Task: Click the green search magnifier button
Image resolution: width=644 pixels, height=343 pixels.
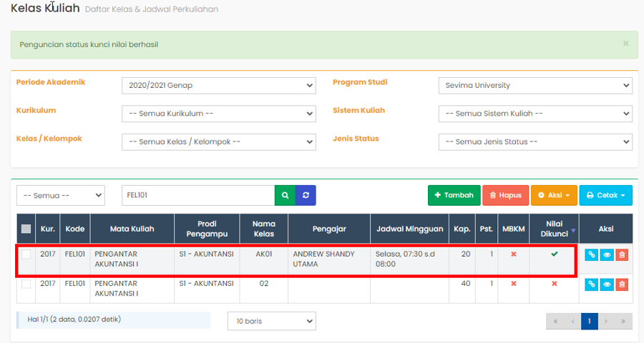Action: (285, 195)
